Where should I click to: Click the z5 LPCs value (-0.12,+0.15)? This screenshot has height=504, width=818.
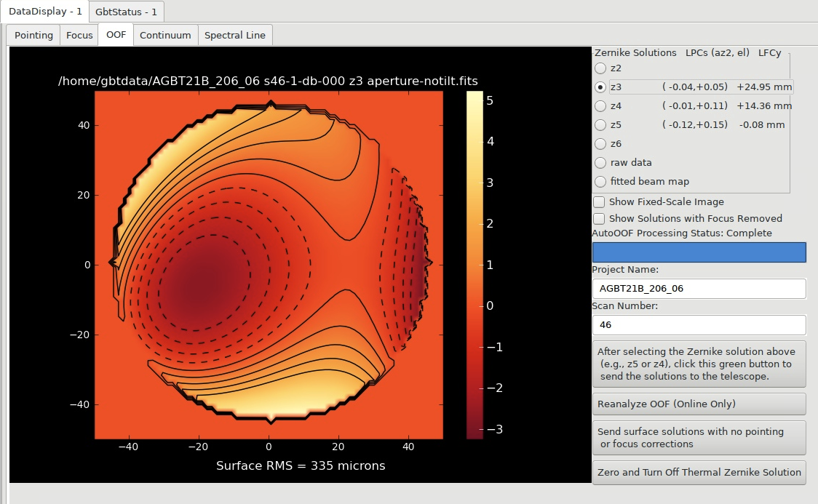pyautogui.click(x=695, y=124)
